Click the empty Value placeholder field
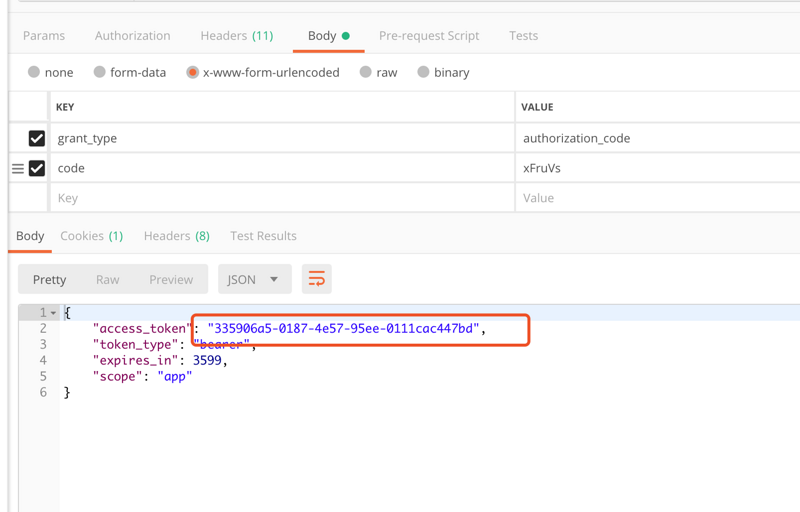800x512 pixels. [658, 198]
